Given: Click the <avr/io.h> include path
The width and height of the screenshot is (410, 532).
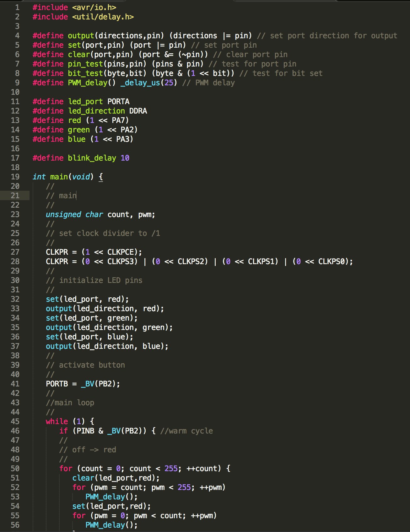Looking at the screenshot, I should [x=94, y=8].
